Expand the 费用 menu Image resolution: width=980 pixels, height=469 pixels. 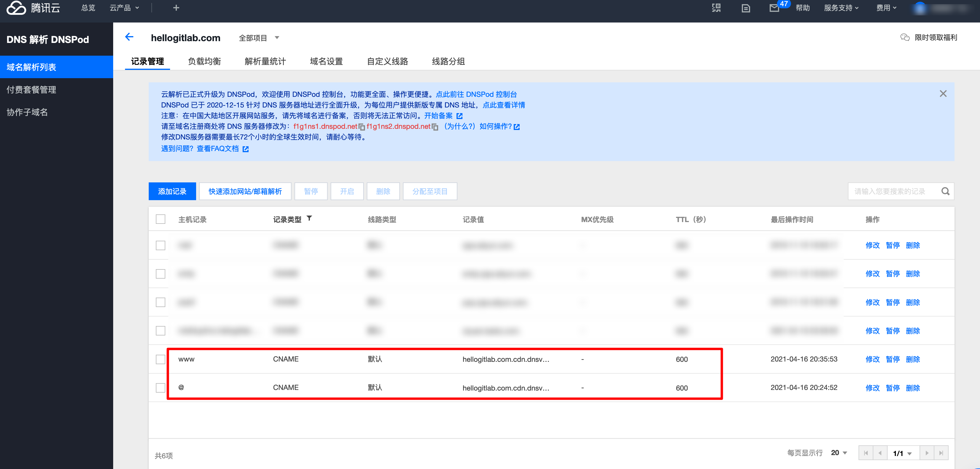pos(886,8)
